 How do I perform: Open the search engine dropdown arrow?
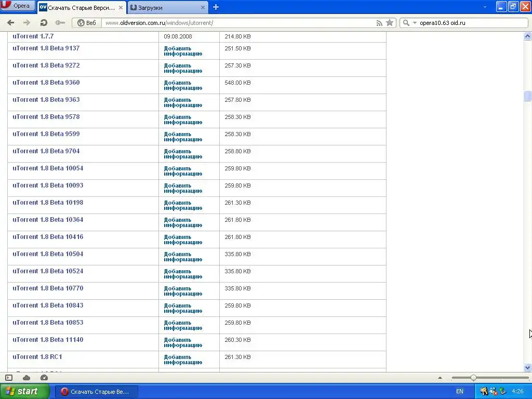coord(414,23)
